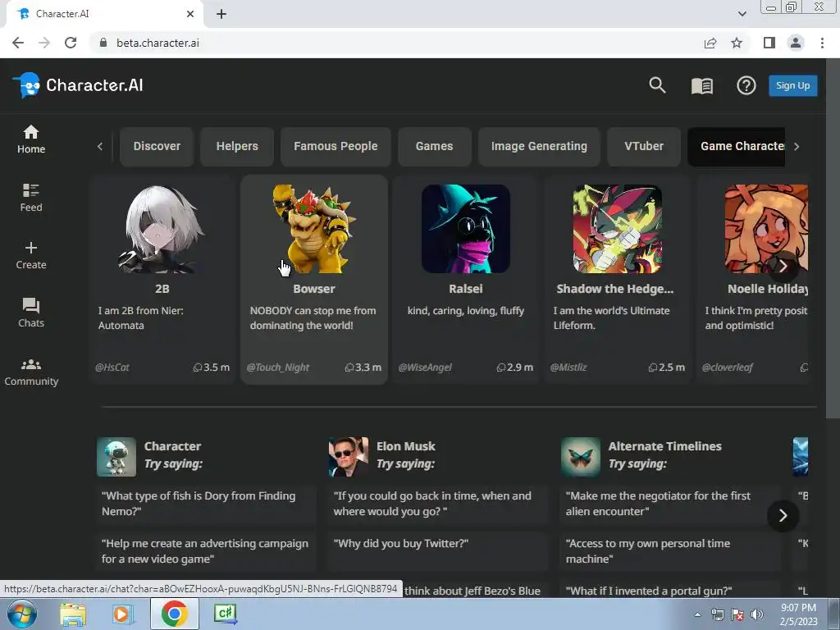
Task: Select the Helpers category tab
Action: pyautogui.click(x=237, y=146)
